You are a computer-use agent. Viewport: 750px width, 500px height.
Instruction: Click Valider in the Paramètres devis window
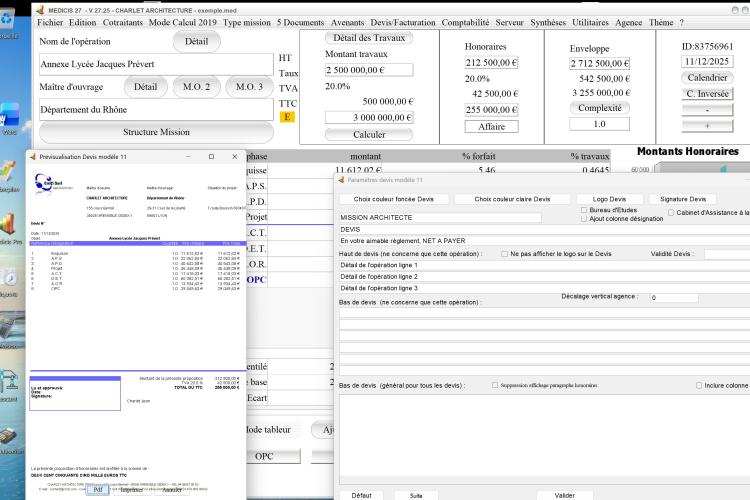coord(564,495)
